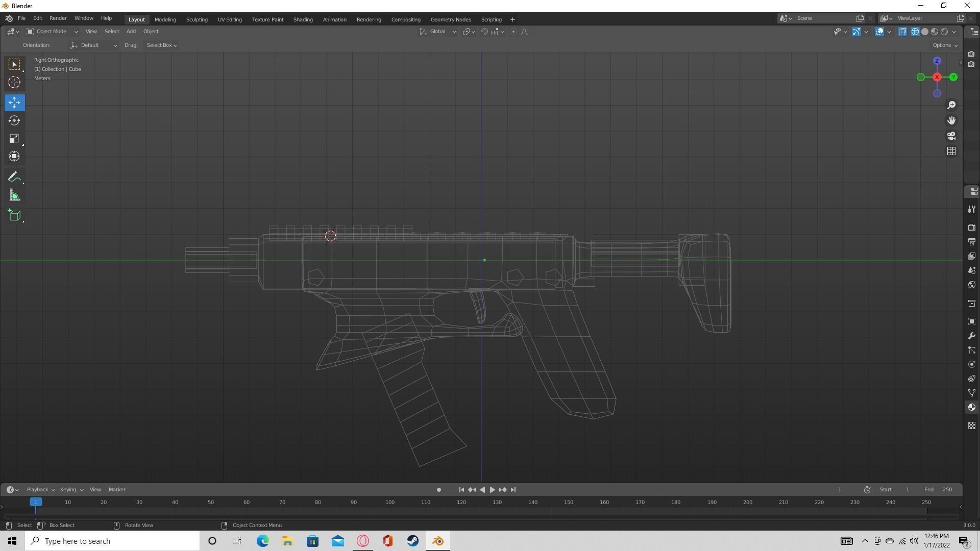Open the Modifier properties wrench icon
Viewport: 980px width, 551px height.
[972, 336]
